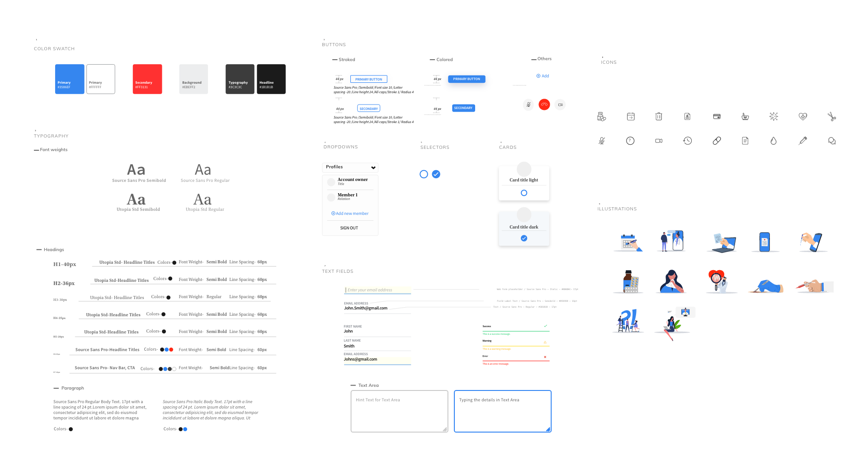Click the LAST NAME field with Smith
This screenshot has width=868, height=471.
coord(377,344)
